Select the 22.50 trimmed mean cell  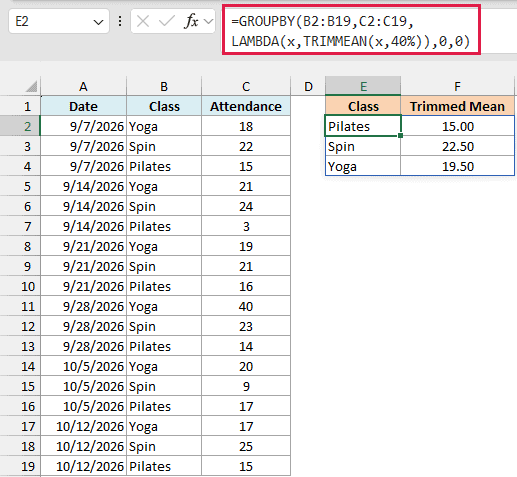click(x=457, y=146)
